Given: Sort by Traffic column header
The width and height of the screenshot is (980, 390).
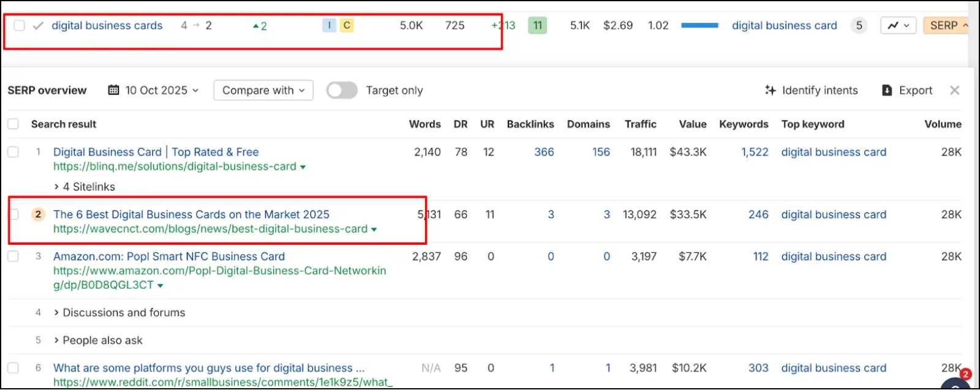Looking at the screenshot, I should click(641, 124).
